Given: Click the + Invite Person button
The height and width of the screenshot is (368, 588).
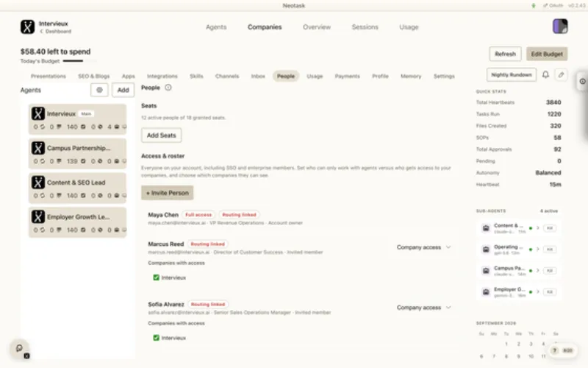Looking at the screenshot, I should click(x=168, y=193).
